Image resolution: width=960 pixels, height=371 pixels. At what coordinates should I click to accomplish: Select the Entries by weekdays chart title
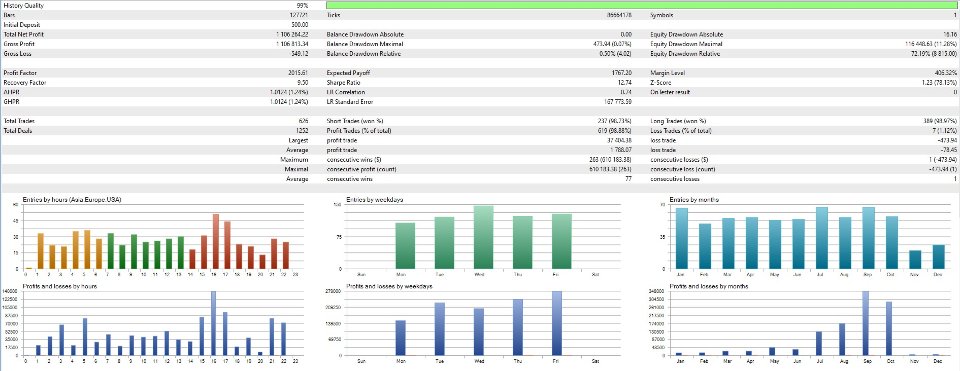[375, 200]
